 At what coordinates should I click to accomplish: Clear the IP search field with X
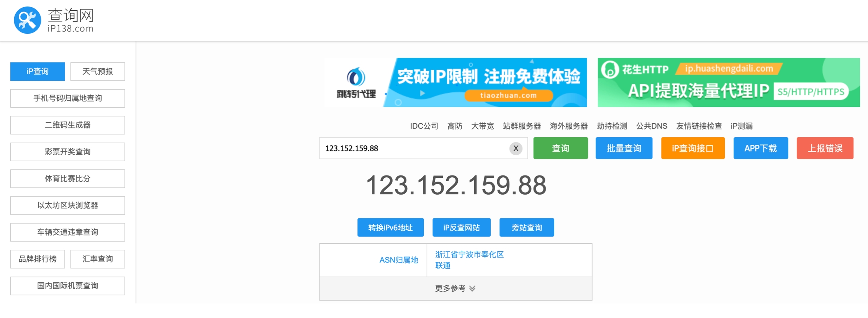click(516, 148)
